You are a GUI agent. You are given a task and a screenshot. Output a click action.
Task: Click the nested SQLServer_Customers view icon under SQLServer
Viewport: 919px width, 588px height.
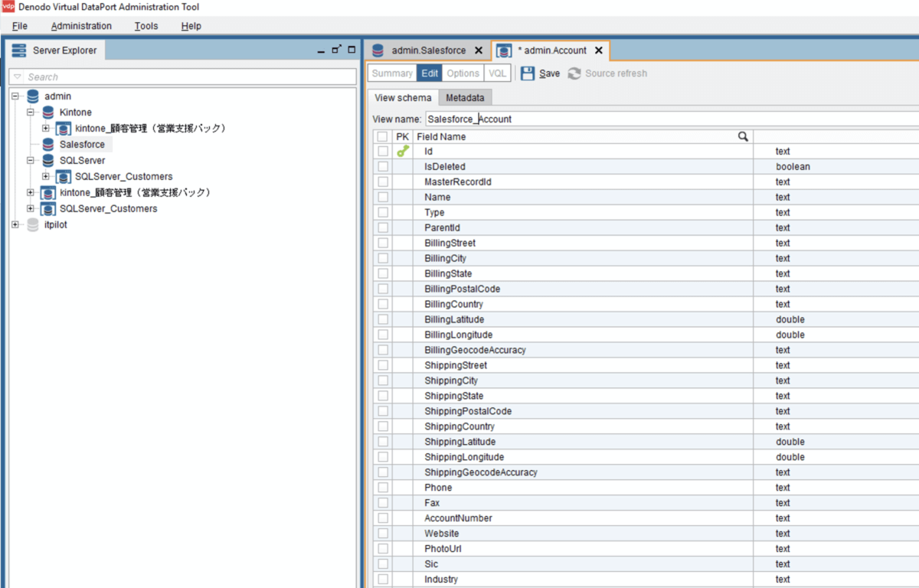tap(64, 177)
